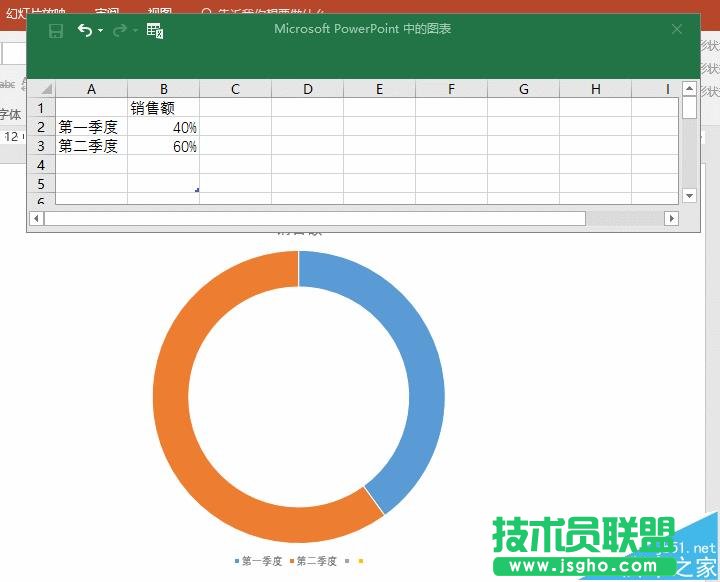720x582 pixels.
Task: Open the undo history dropdown arrow
Action: [101, 31]
